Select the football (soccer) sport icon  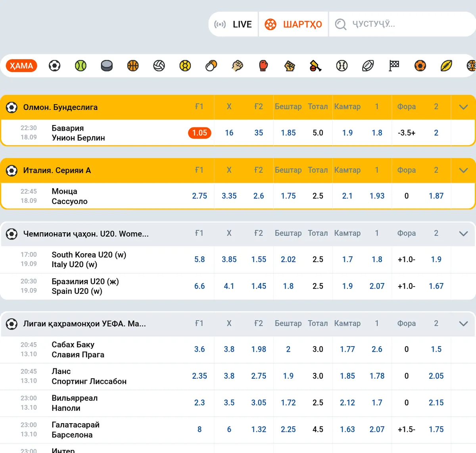click(54, 66)
